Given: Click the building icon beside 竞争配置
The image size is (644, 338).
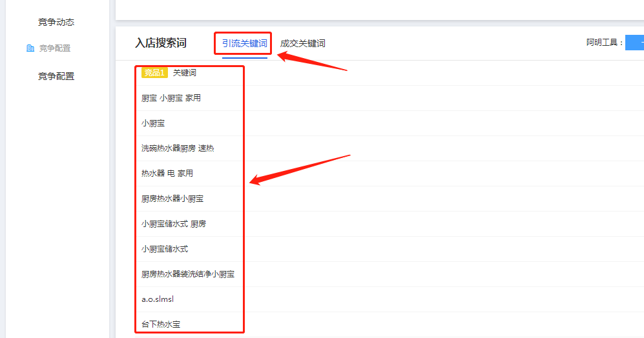Looking at the screenshot, I should [x=30, y=48].
